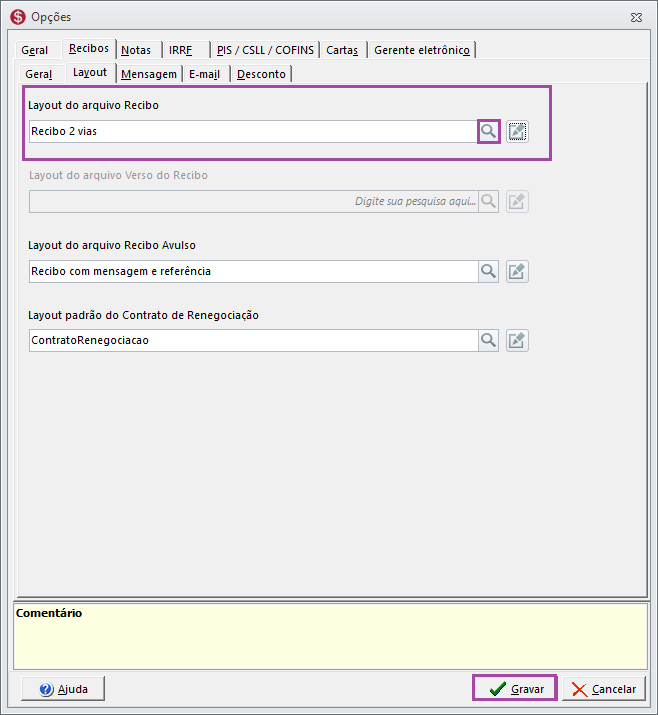Open the Gerente eletrônico tab

(x=422, y=50)
